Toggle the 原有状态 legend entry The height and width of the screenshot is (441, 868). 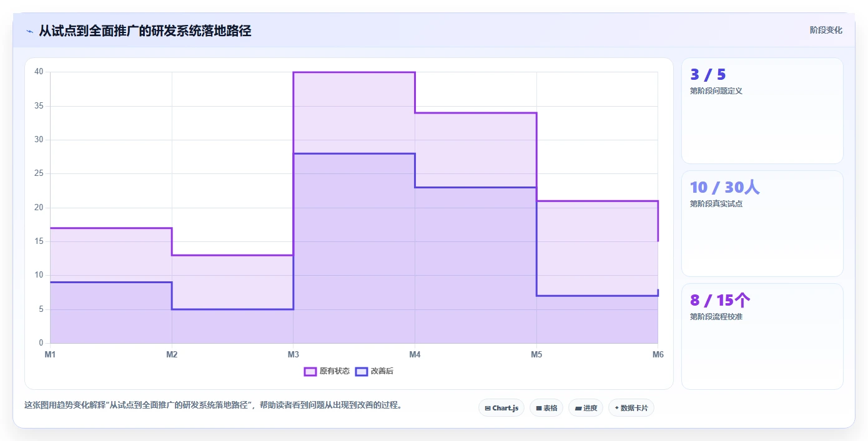[x=327, y=371]
